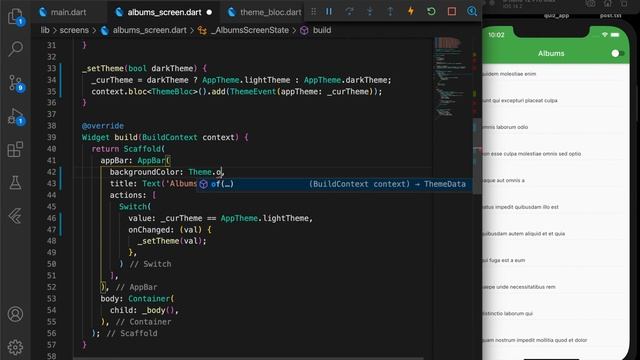Click the Scaffold keyword on line 40
This screenshot has height=360, width=640.
(142, 149)
